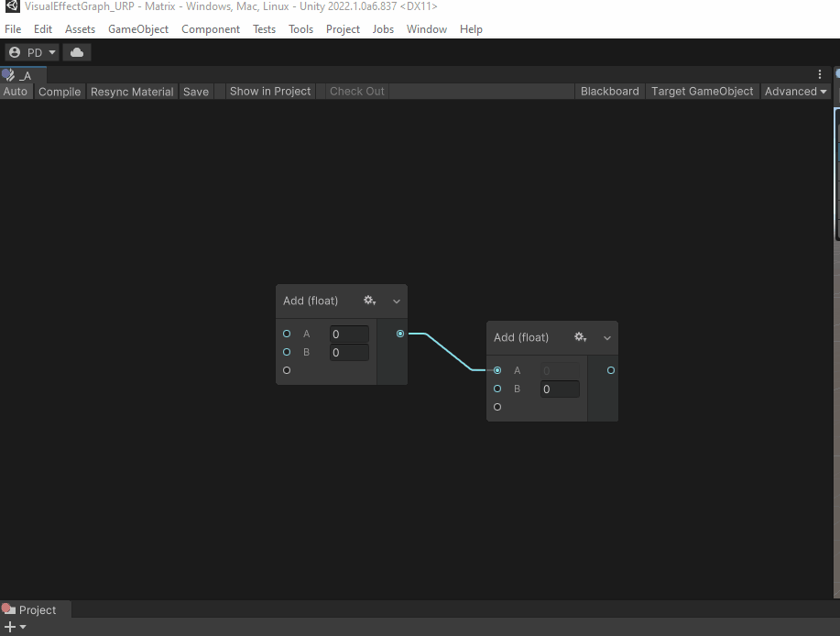The width and height of the screenshot is (840, 636).
Task: Open the Tools menu
Action: click(300, 29)
